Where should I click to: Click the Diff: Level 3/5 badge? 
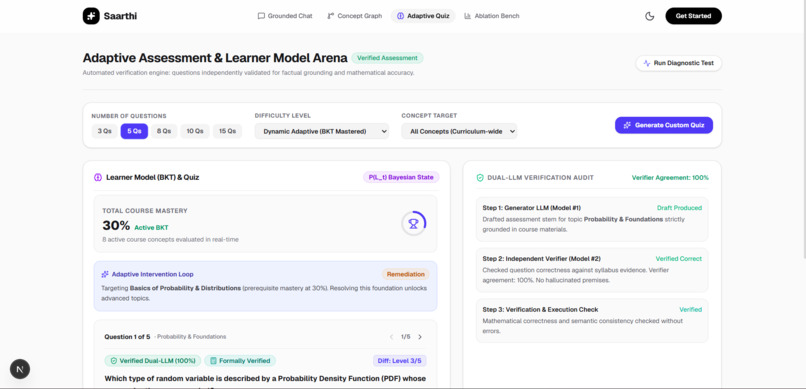[399, 361]
